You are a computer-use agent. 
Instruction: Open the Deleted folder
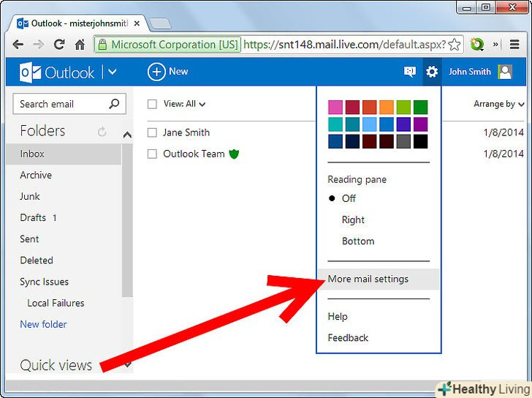click(37, 260)
